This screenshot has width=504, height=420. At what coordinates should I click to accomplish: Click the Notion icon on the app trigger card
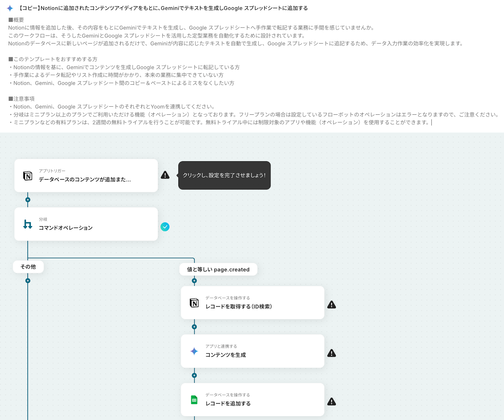pyautogui.click(x=28, y=176)
